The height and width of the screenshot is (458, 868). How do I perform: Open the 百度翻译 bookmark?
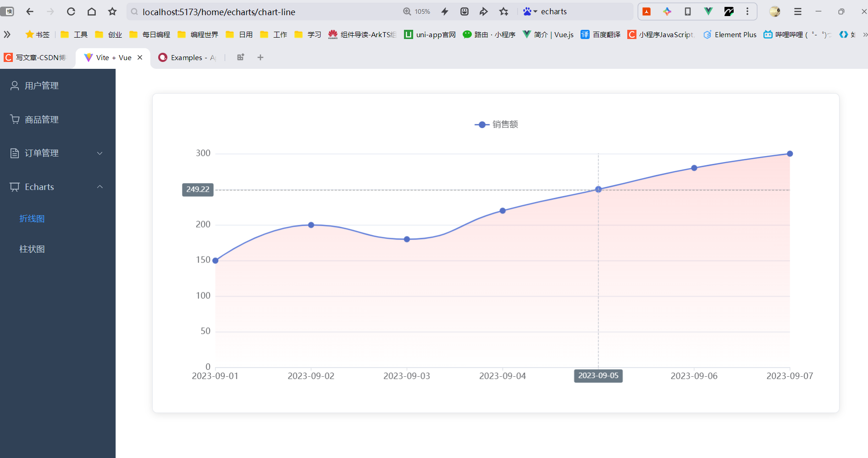[x=601, y=34]
